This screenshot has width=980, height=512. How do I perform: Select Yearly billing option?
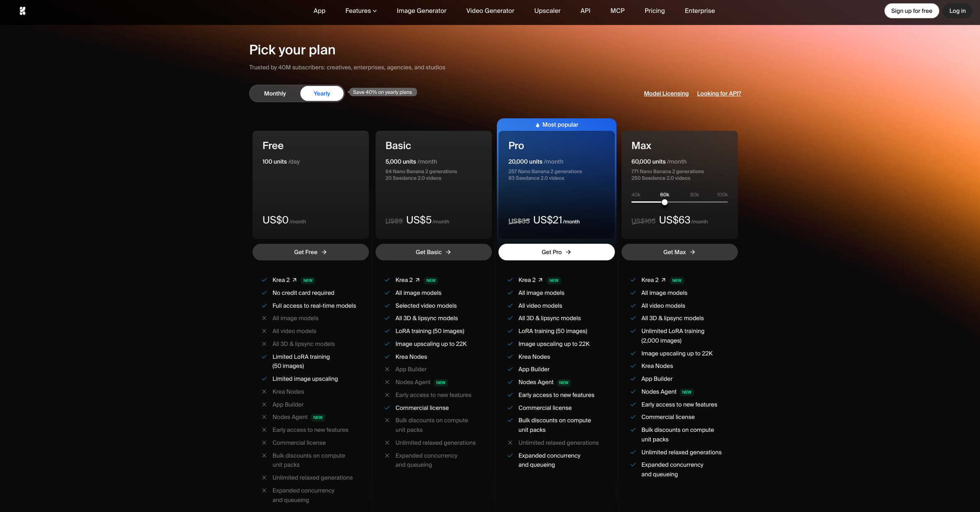pos(322,93)
